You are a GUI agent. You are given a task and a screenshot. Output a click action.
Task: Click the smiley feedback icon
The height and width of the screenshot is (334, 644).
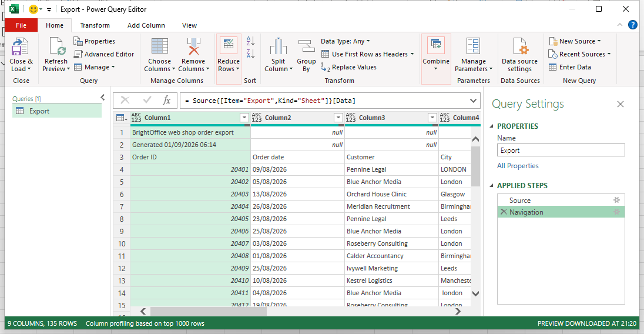(x=33, y=9)
